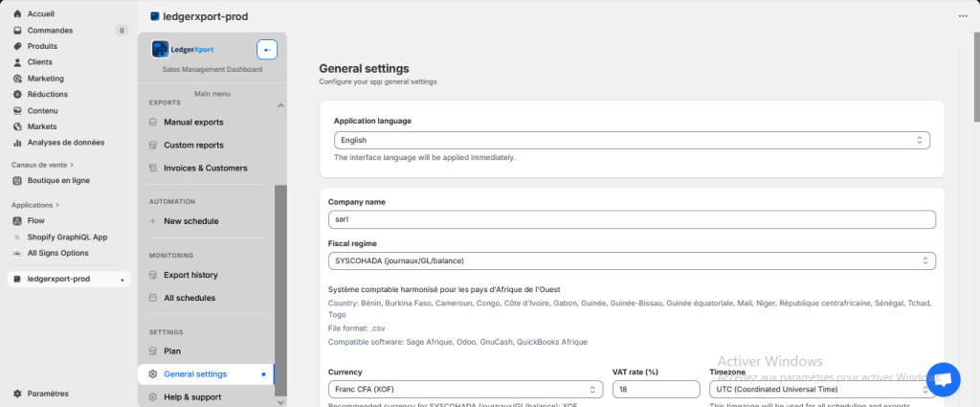
Task: Open the chat support bubble icon
Action: (942, 380)
